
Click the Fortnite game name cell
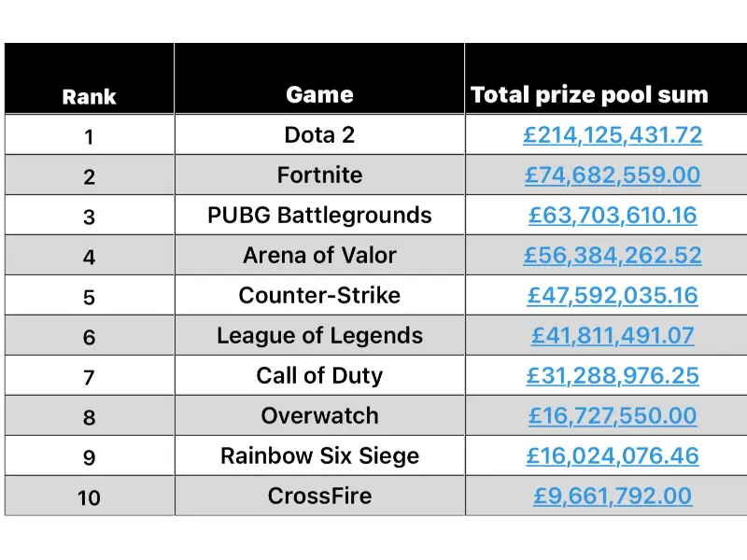319,175
